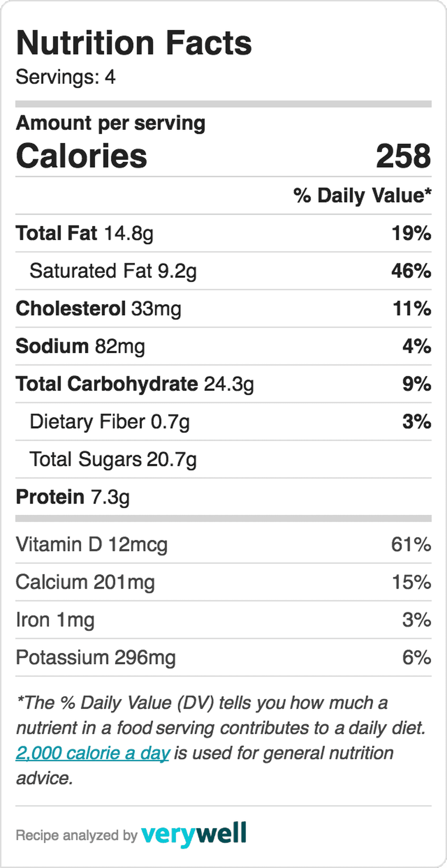This screenshot has height=868, width=447.
Task: Click the % Daily Value* column header
Action: 363,196
